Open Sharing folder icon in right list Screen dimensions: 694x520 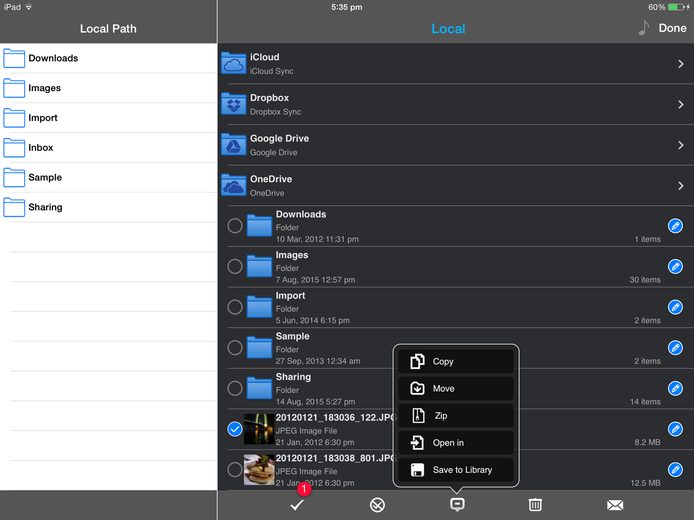pyautogui.click(x=259, y=389)
